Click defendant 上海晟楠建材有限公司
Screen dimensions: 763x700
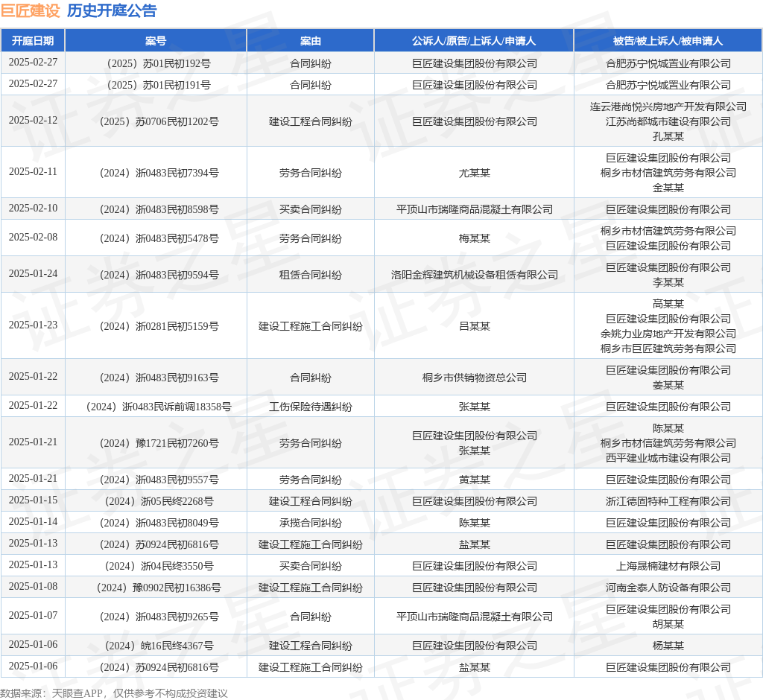[668, 566]
